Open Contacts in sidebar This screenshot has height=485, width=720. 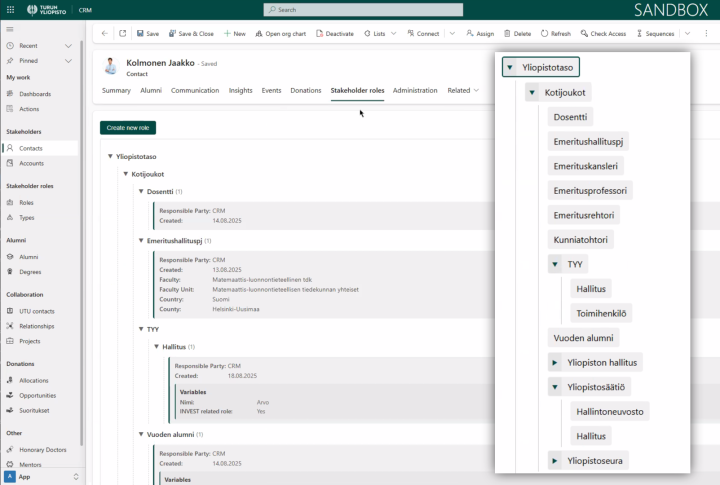[x=39, y=148]
